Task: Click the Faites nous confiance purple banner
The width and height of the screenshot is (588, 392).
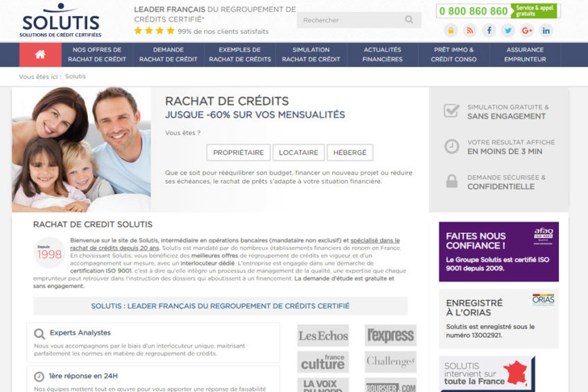Action: coord(499,251)
